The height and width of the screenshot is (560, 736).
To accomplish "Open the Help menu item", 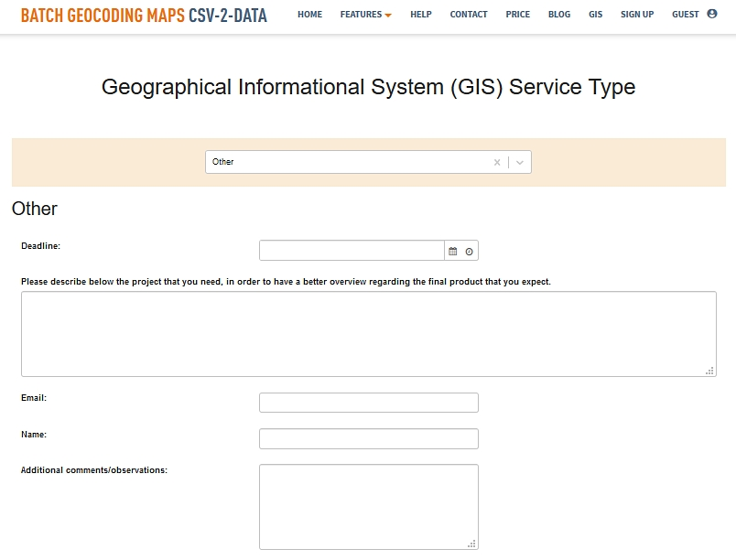I will point(421,15).
